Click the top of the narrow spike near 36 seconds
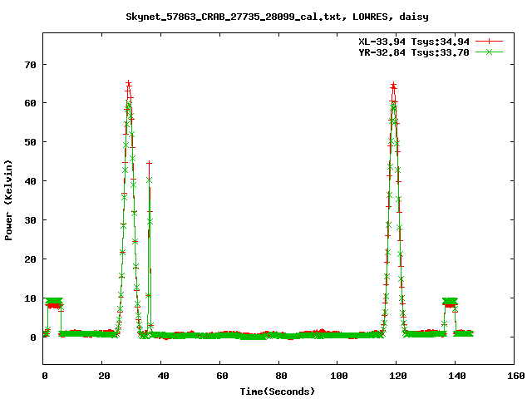The image size is (532, 399). (x=149, y=164)
